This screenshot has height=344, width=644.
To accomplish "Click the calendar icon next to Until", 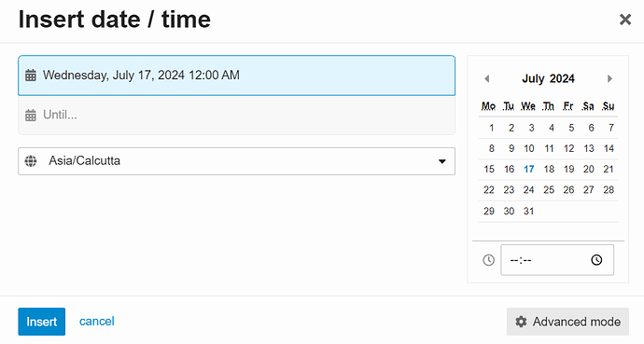I will click(31, 116).
